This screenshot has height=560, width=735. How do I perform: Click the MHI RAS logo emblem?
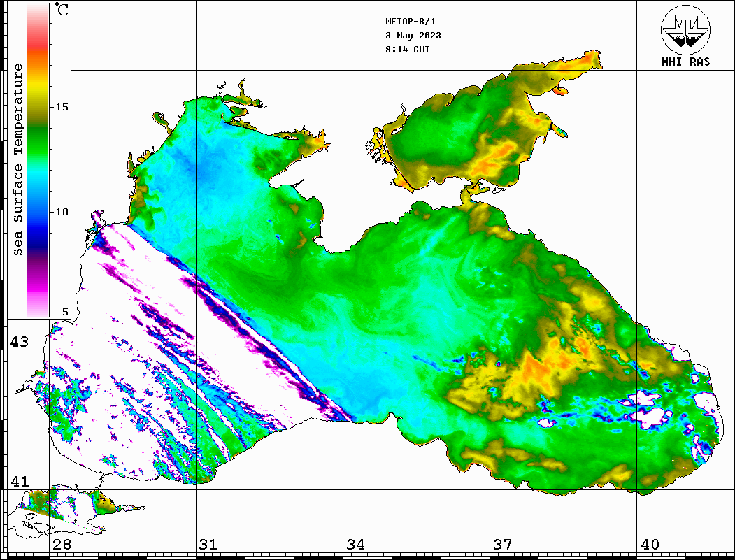click(x=685, y=29)
